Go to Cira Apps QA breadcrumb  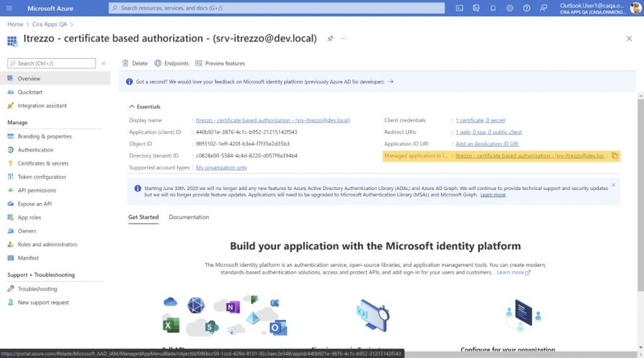(x=50, y=25)
